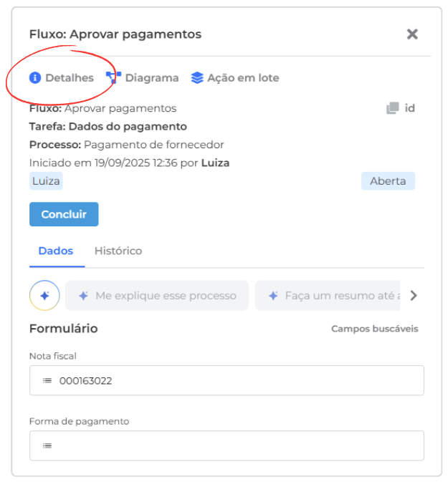The image size is (448, 482).
Task: Focus the Nota fiscal input with 000163022
Action: point(237,381)
